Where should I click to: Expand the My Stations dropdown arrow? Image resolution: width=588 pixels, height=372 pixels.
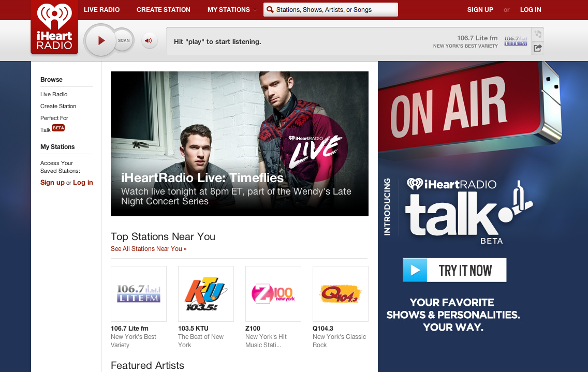click(x=255, y=10)
